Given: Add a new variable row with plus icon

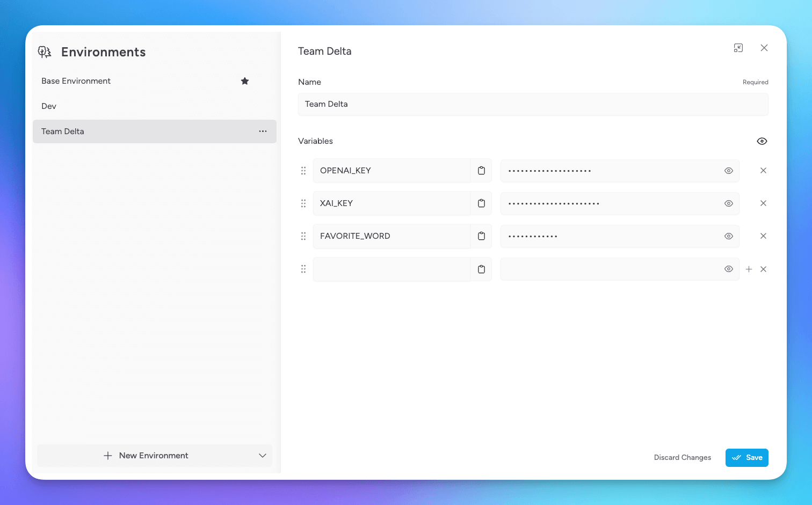Looking at the screenshot, I should 749,269.
